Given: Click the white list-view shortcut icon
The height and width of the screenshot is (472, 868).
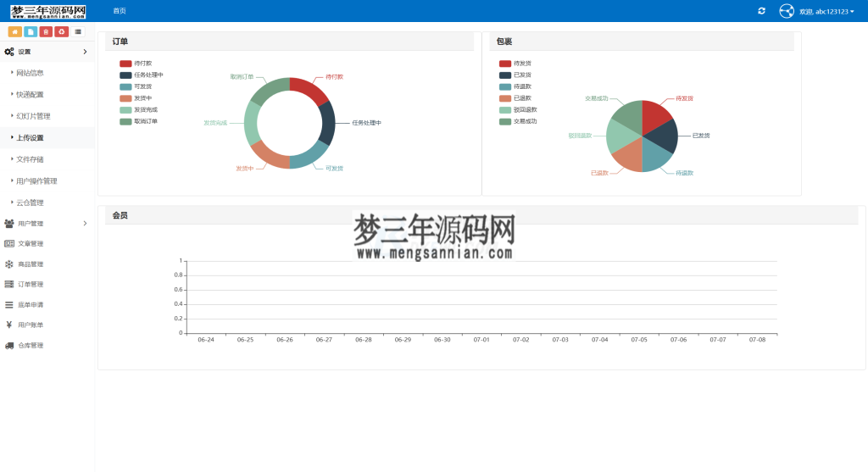Looking at the screenshot, I should click(77, 31).
